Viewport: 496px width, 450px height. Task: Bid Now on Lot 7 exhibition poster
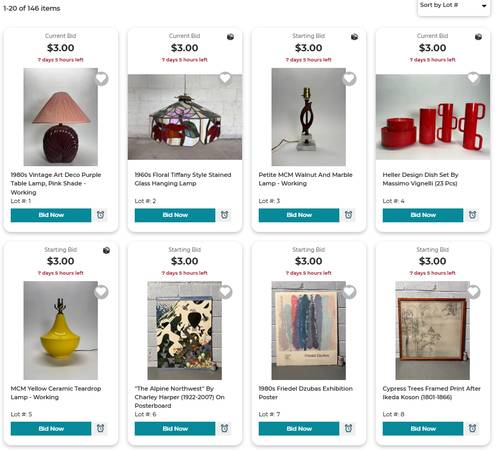pyautogui.click(x=299, y=429)
